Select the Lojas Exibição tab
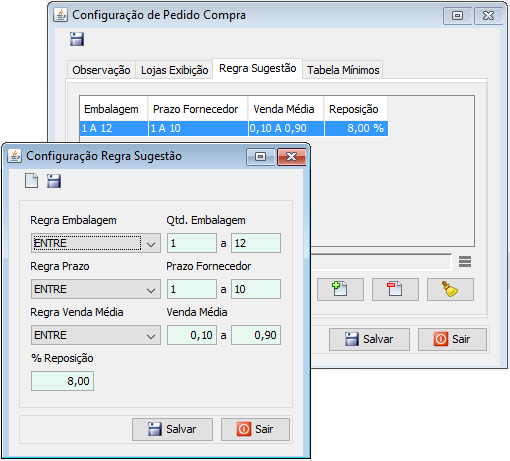This screenshot has width=510, height=461. click(x=174, y=70)
